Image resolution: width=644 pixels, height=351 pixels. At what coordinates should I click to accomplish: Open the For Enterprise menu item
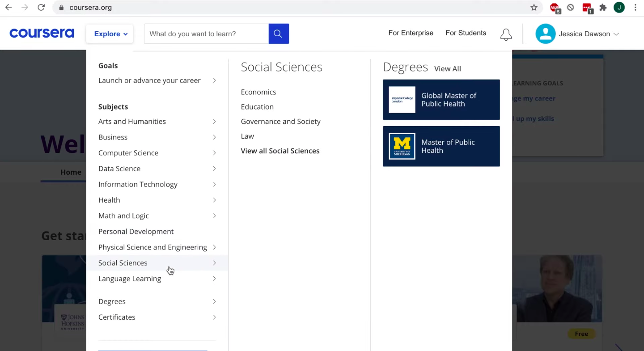[x=411, y=33]
